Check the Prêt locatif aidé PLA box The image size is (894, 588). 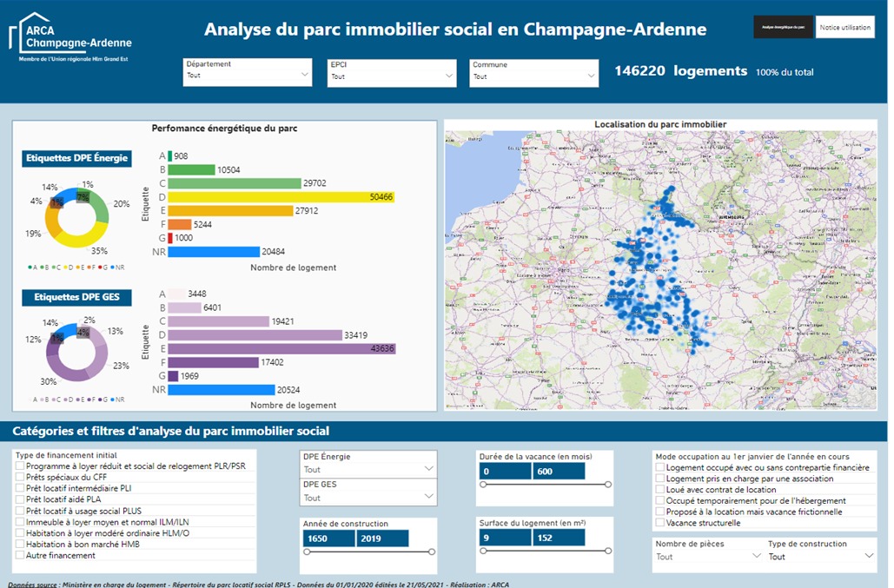coord(20,499)
